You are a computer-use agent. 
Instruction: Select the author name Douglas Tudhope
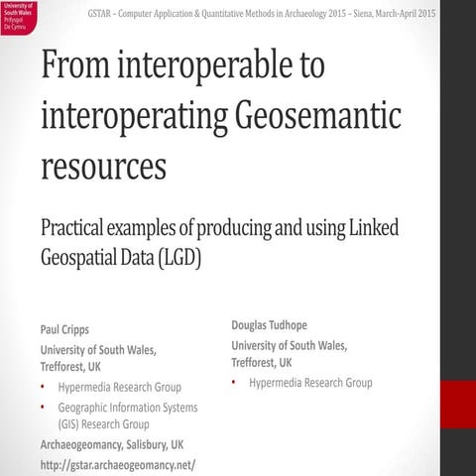tap(269, 325)
